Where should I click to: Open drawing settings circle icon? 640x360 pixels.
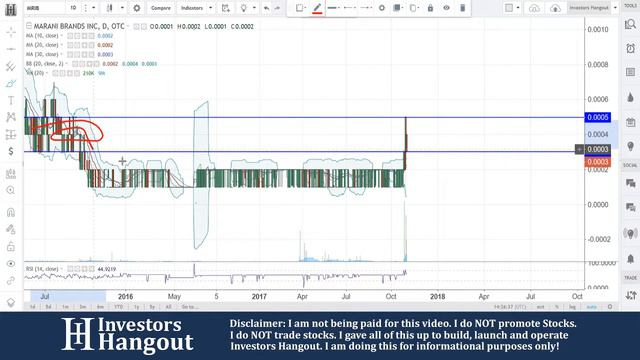click(382, 8)
